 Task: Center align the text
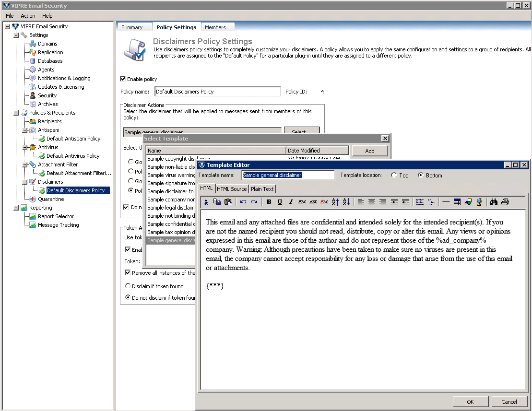pyautogui.click(x=371, y=202)
